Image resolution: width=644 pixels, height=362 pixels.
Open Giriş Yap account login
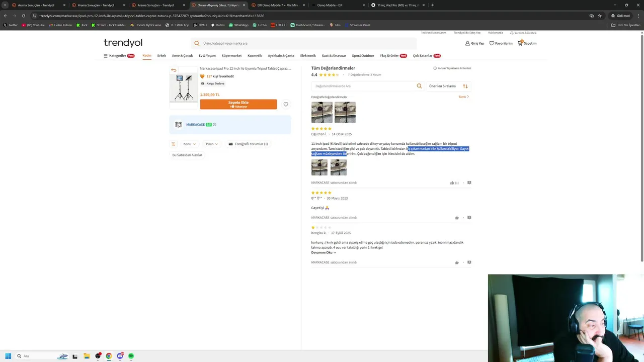pos(474,43)
